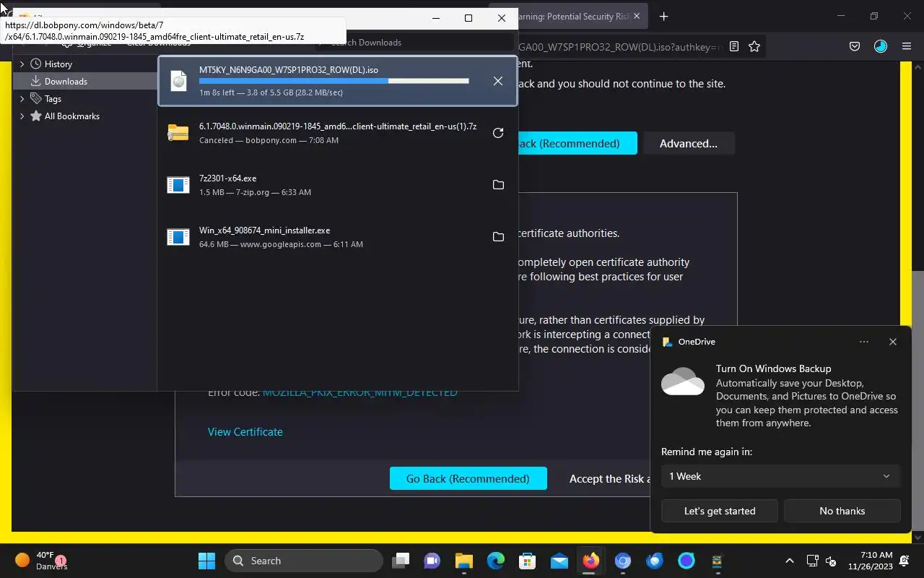The width and height of the screenshot is (924, 578).
Task: Cancel the MT5KY ISO download
Action: (498, 81)
